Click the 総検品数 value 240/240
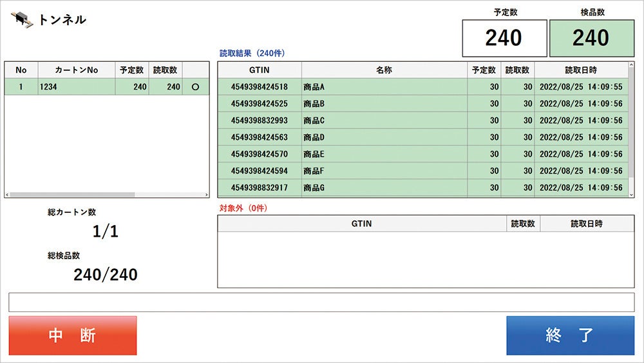Screen dimensions: 644x363 tap(106, 275)
